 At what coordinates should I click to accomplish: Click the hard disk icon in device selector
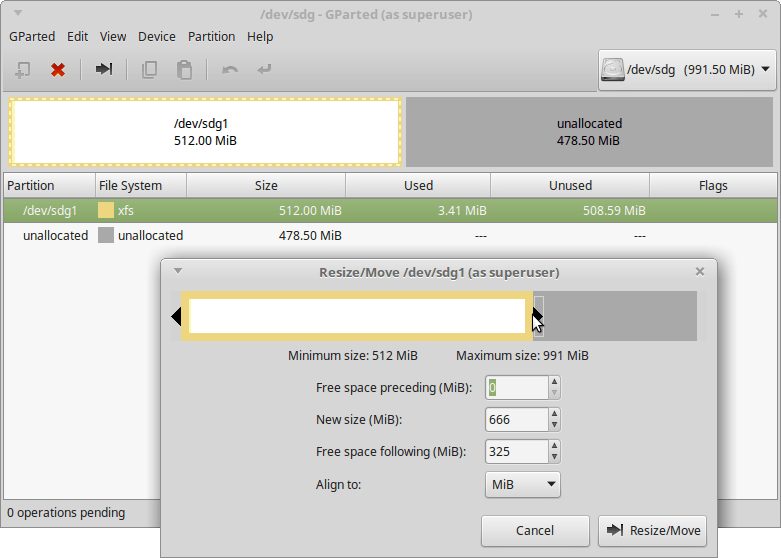click(x=613, y=69)
